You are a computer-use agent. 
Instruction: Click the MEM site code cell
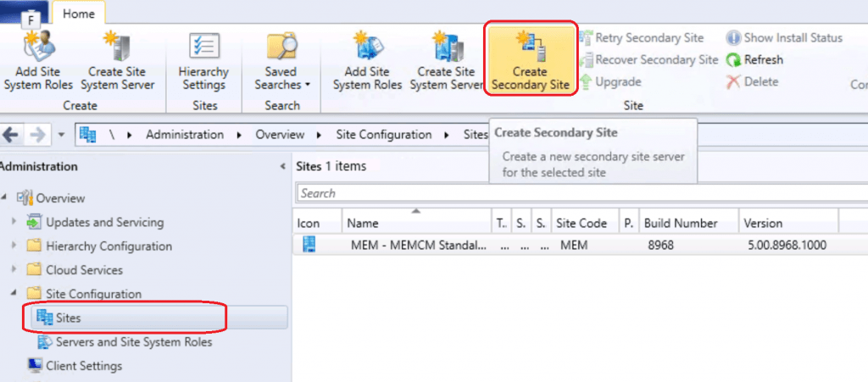(574, 245)
